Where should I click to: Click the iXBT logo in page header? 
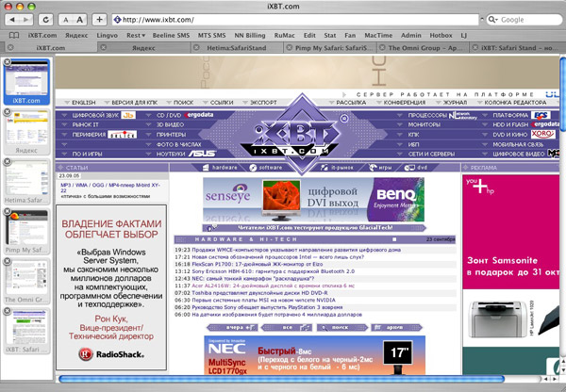(x=291, y=136)
